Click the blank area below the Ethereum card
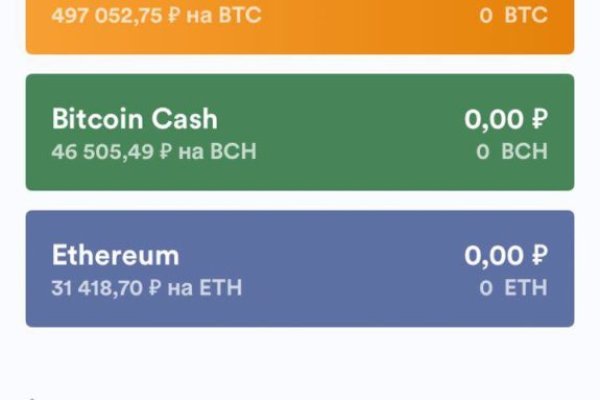The width and height of the screenshot is (600, 400). 300,362
